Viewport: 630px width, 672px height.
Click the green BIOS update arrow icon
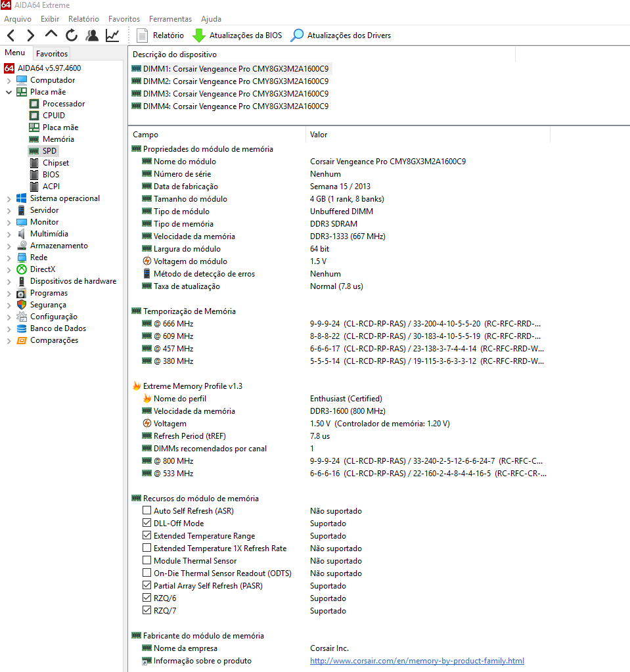[199, 35]
